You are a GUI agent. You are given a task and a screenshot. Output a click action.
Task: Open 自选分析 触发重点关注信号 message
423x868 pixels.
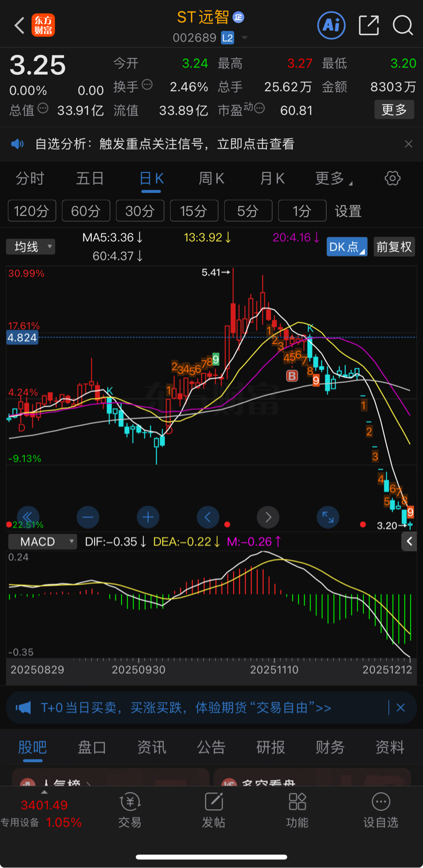(x=165, y=144)
